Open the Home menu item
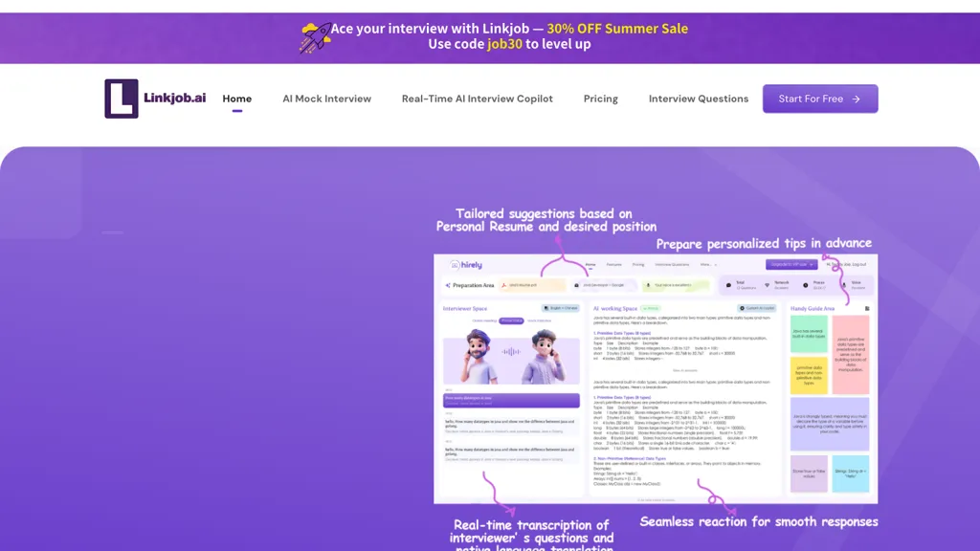The width and height of the screenshot is (980, 551). pyautogui.click(x=237, y=99)
